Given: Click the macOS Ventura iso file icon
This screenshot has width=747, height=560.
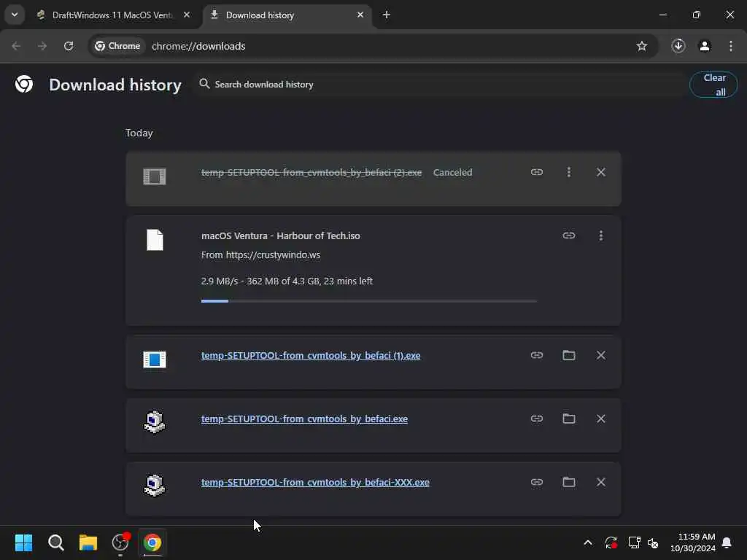Looking at the screenshot, I should point(155,240).
